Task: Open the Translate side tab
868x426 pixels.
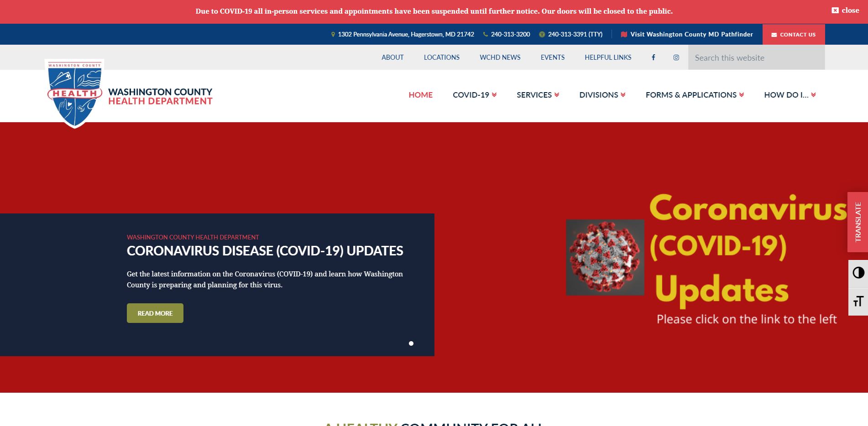Action: pyautogui.click(x=858, y=222)
